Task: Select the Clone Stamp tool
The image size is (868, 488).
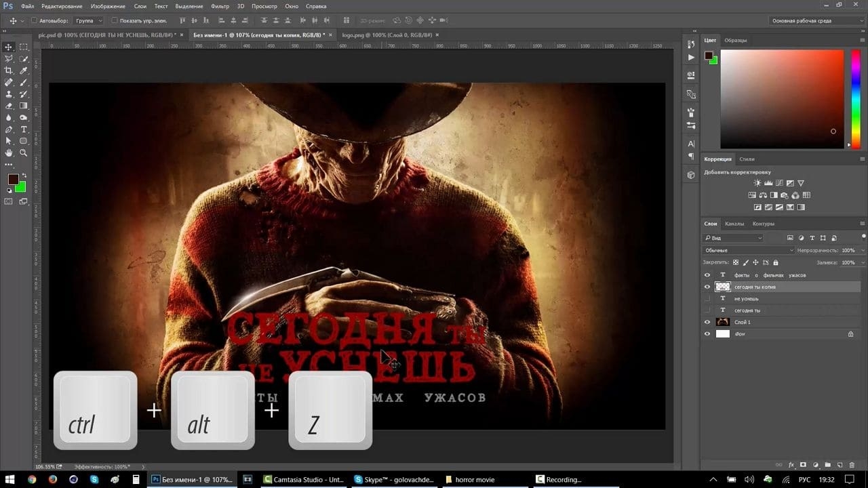Action: pos(9,94)
